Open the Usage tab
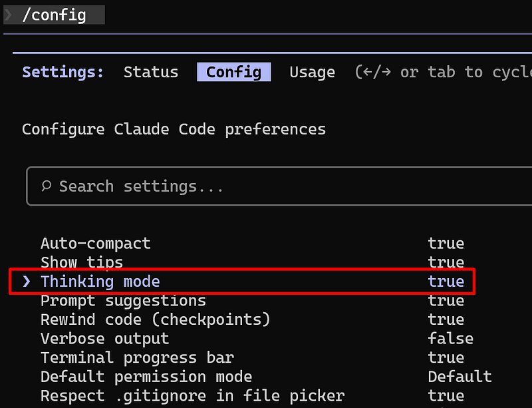532x408 pixels. pos(312,72)
